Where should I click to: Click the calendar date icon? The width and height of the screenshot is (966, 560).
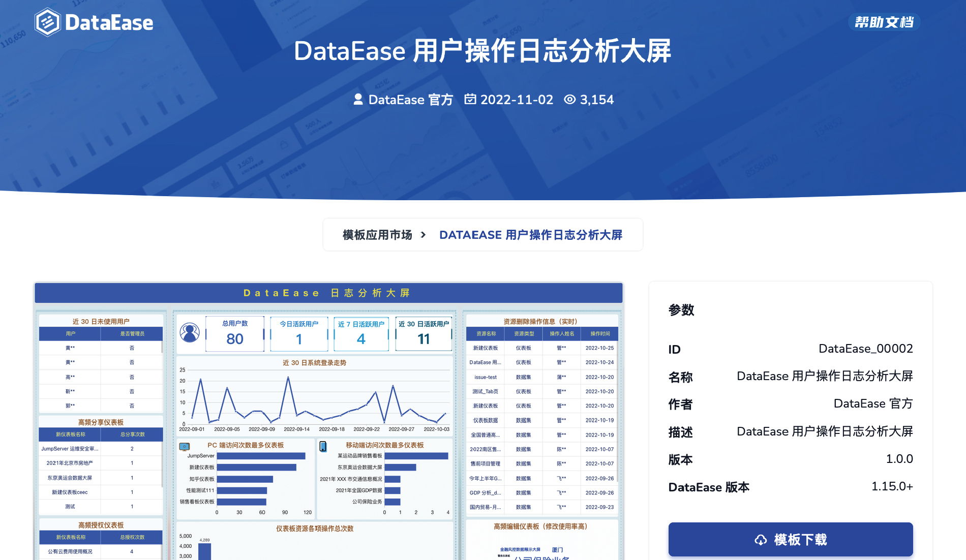click(x=470, y=99)
